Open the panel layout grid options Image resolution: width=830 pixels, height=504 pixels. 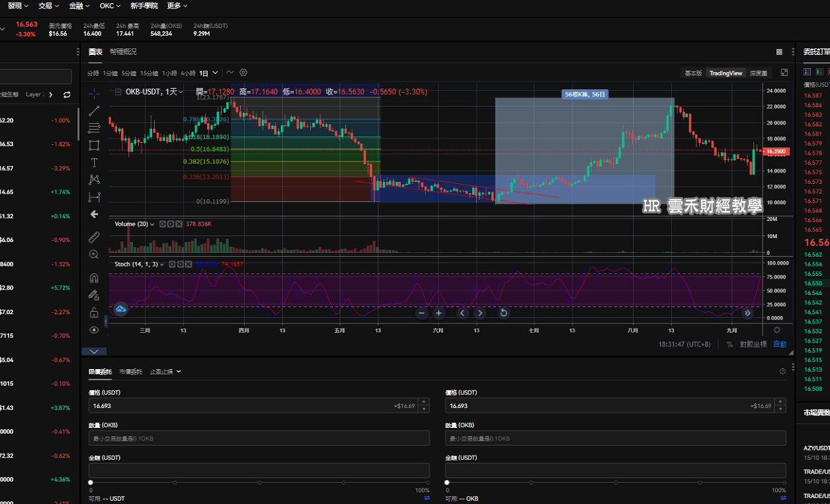tap(779, 52)
